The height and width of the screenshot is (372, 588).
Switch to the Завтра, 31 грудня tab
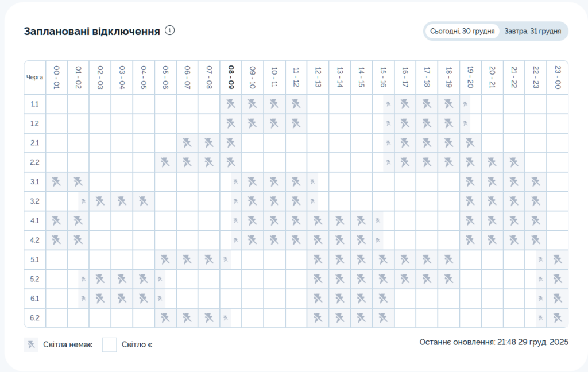coord(532,31)
